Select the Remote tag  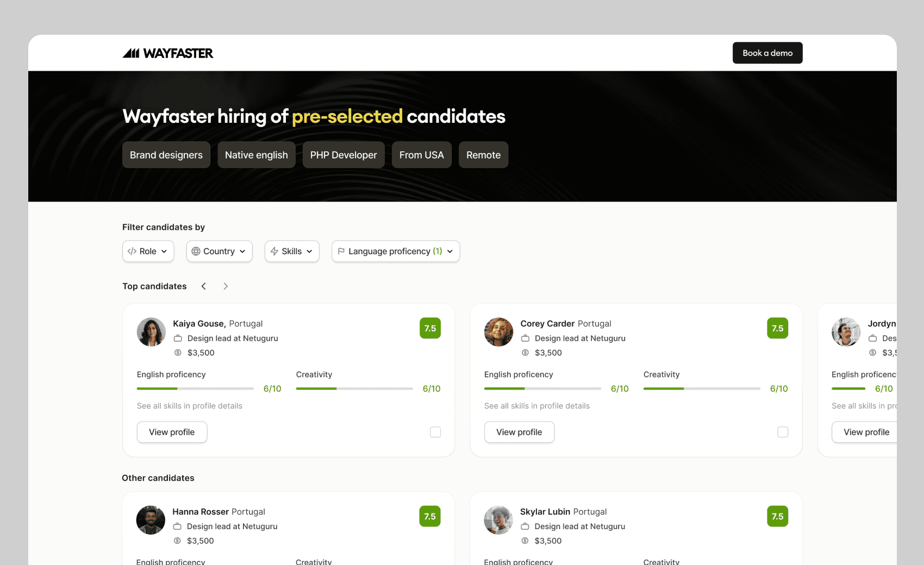pyautogui.click(x=484, y=155)
